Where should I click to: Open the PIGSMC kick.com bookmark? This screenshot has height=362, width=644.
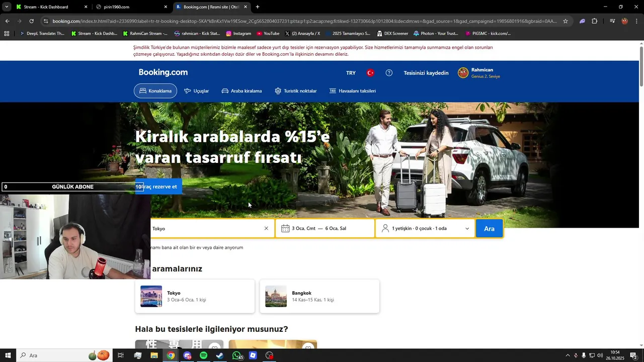pyautogui.click(x=488, y=34)
